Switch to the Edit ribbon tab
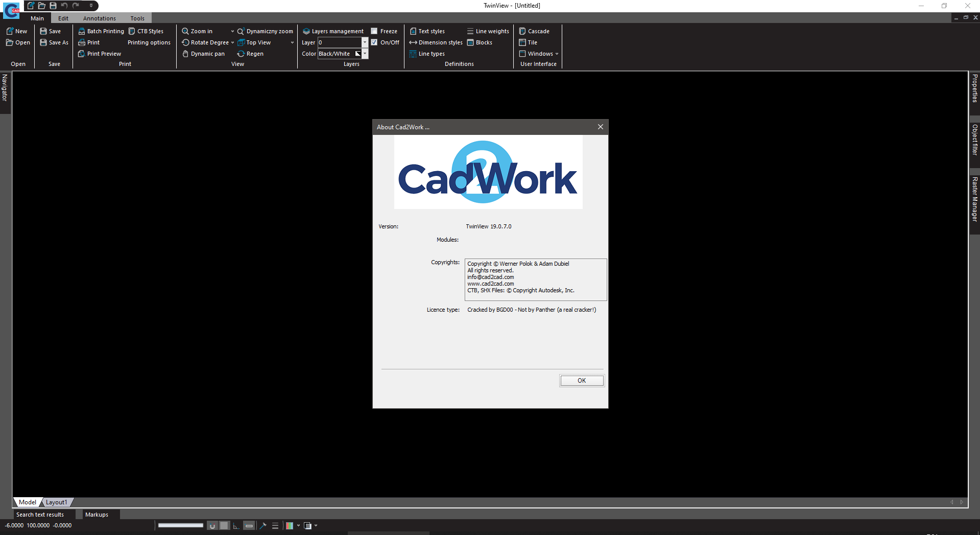Image resolution: width=980 pixels, height=535 pixels. point(63,18)
